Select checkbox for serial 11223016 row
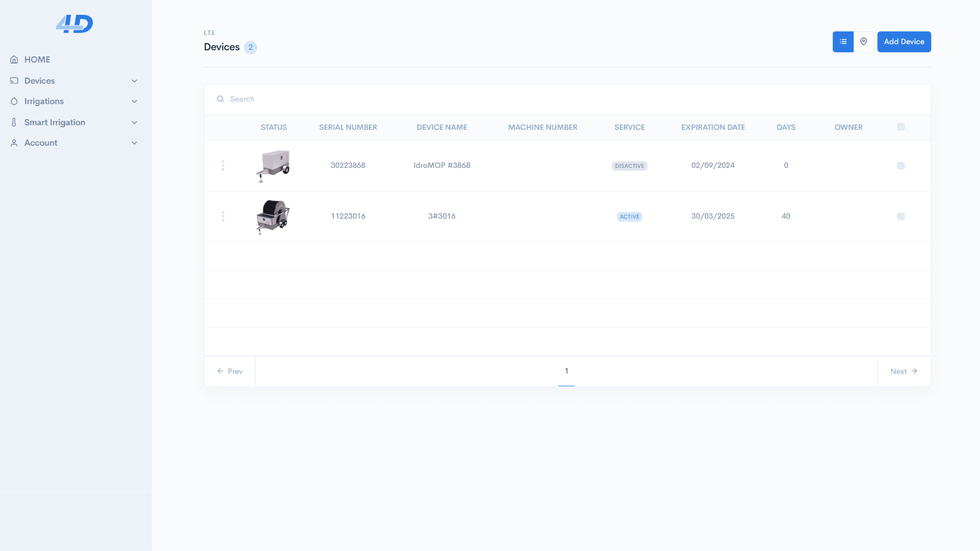This screenshot has width=980, height=551. [900, 216]
